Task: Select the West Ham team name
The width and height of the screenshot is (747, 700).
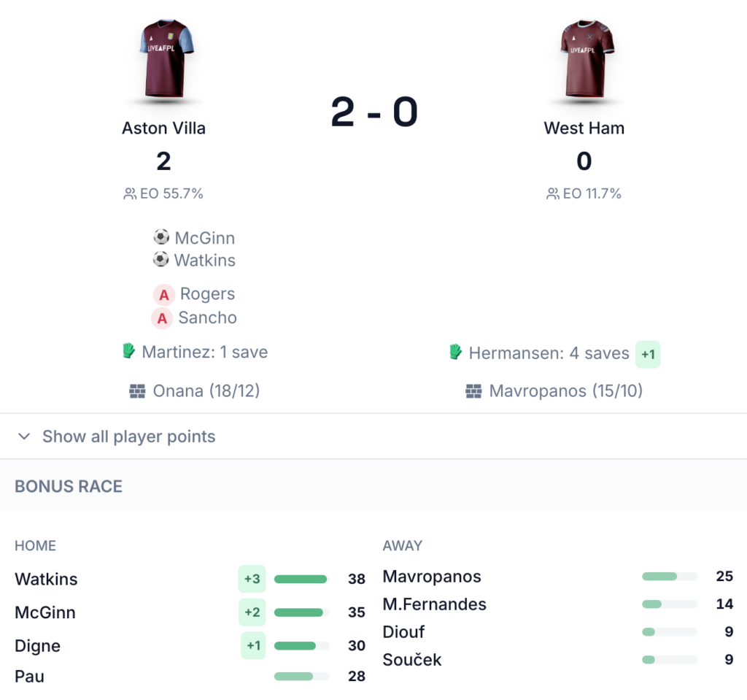Action: click(584, 128)
